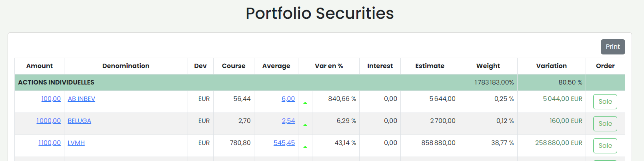Click the Variation column header
The image size is (644, 161).
(x=551, y=66)
